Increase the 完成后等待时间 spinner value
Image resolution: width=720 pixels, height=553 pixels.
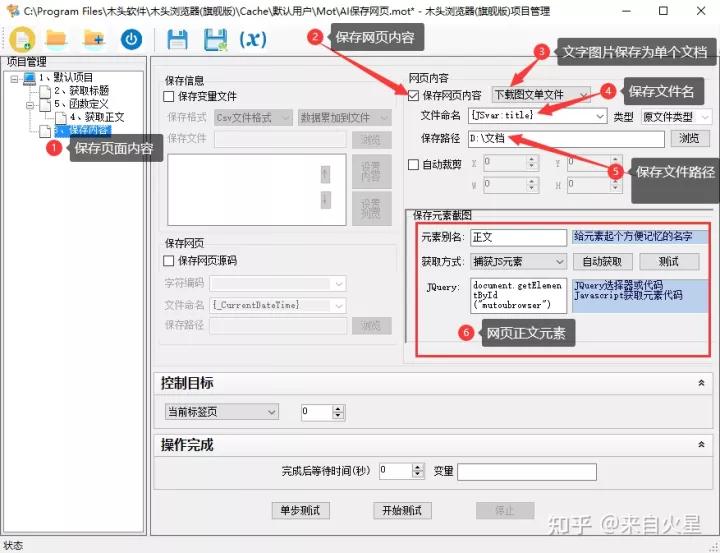click(417, 467)
